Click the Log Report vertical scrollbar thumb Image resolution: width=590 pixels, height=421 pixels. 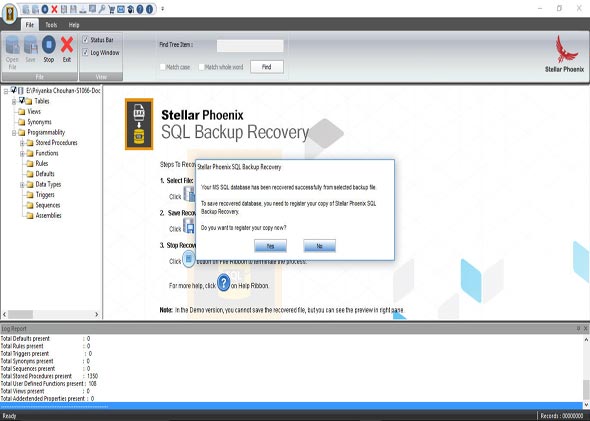pyautogui.click(x=586, y=389)
